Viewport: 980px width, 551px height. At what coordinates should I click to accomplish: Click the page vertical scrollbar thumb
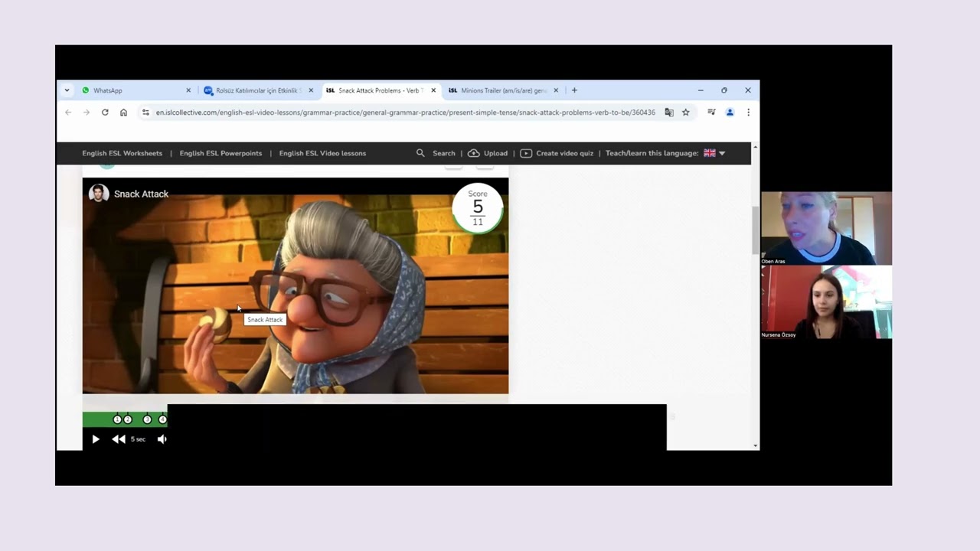tap(756, 230)
